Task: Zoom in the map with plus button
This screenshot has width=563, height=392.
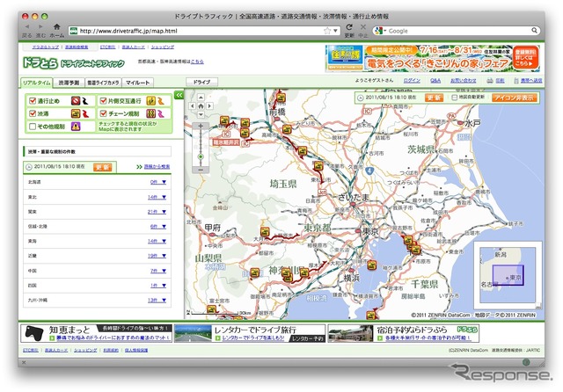Action: 201,126
